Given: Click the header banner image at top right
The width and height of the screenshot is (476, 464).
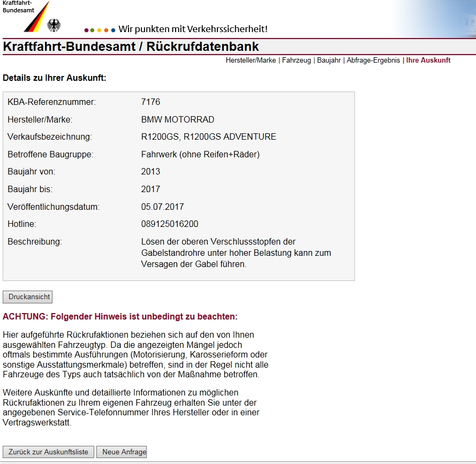Looking at the screenshot, I should [x=435, y=19].
